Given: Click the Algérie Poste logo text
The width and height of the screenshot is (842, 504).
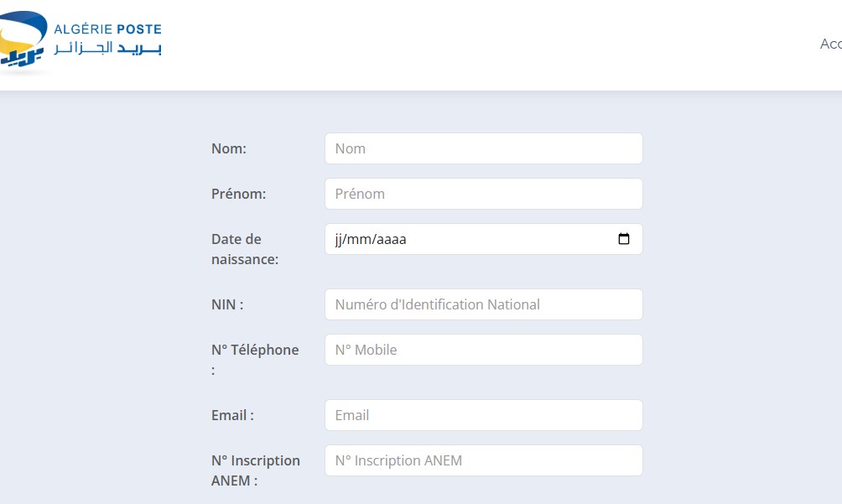Looking at the screenshot, I should click(x=107, y=39).
